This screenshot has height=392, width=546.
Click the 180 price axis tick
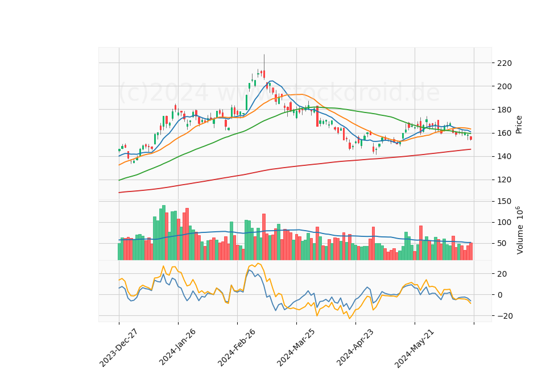click(x=504, y=110)
